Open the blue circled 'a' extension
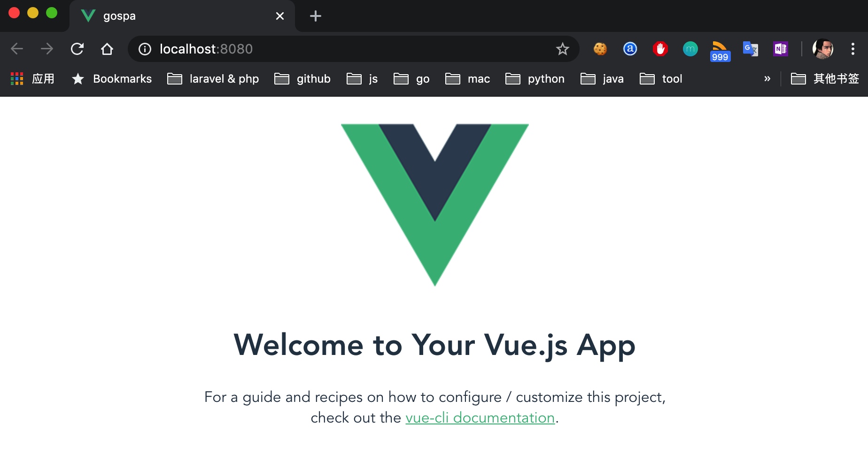 [630, 49]
